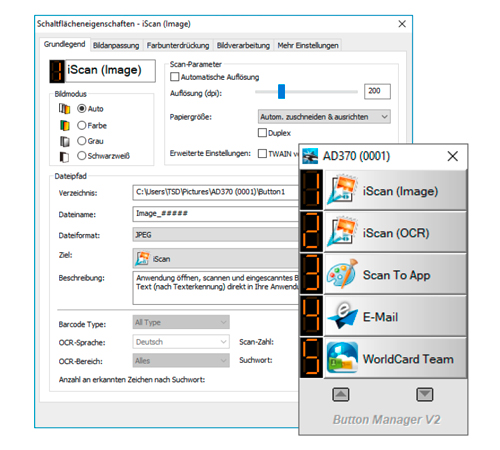Click the Scan To App palette icon
Viewport: 500px width, 450px height.
[343, 274]
